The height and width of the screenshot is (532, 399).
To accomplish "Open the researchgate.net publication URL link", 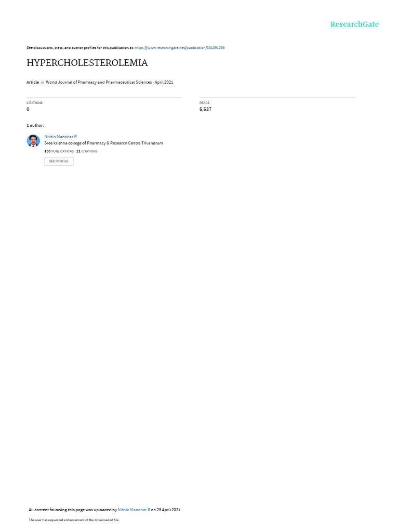I will pos(179,48).
